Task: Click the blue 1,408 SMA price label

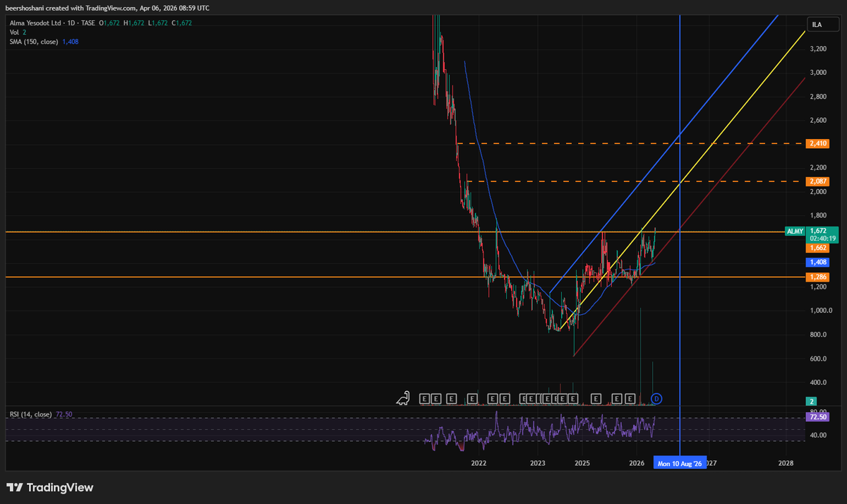Action: tap(818, 262)
